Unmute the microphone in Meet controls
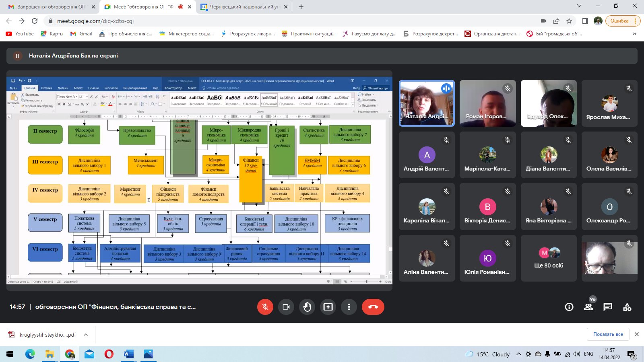The image size is (644, 362). 265,307
